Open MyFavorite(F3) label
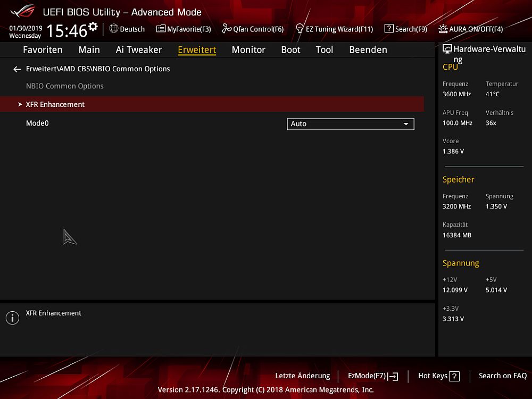Screen dimensions: 532x399 click(x=189, y=29)
